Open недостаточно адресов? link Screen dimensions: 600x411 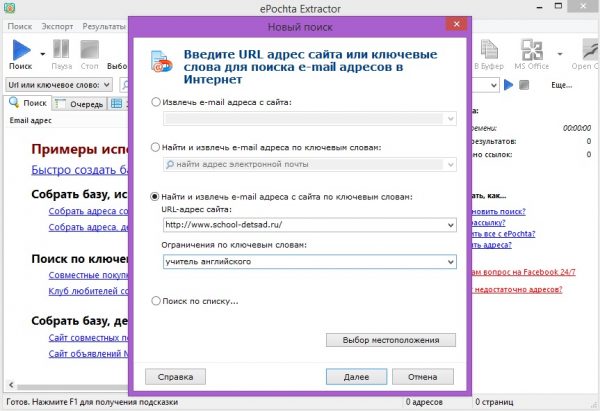point(517,290)
